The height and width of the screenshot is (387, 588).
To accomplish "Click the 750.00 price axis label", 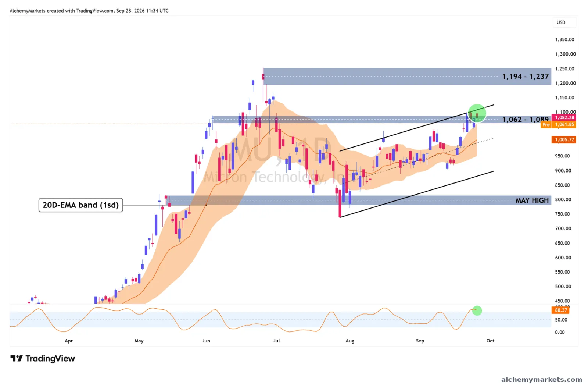I will [563, 214].
